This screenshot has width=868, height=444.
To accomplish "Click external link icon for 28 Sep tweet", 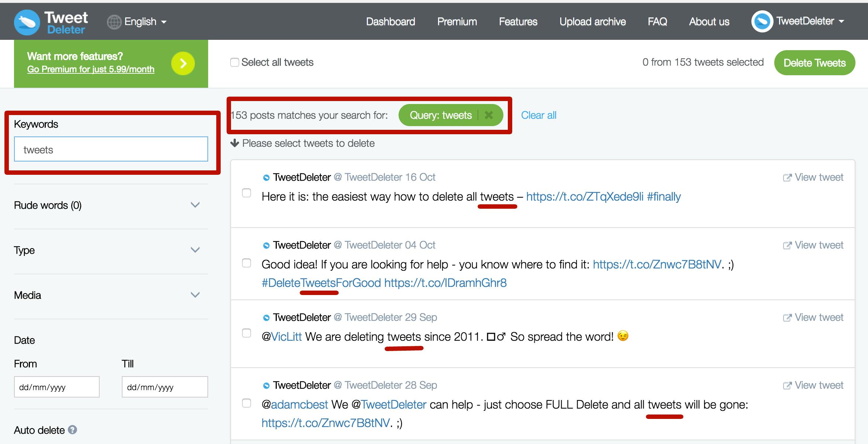I will (x=787, y=386).
